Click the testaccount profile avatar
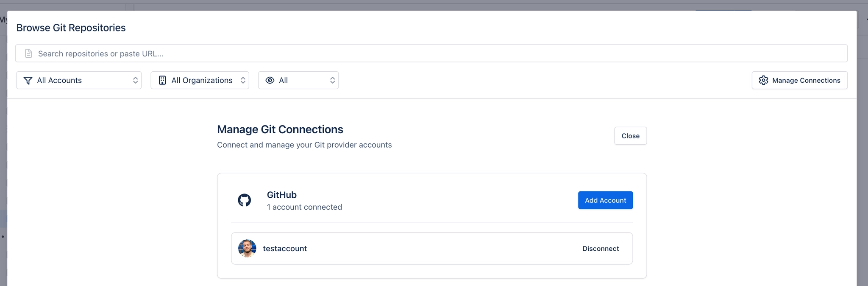868x286 pixels. [248, 248]
